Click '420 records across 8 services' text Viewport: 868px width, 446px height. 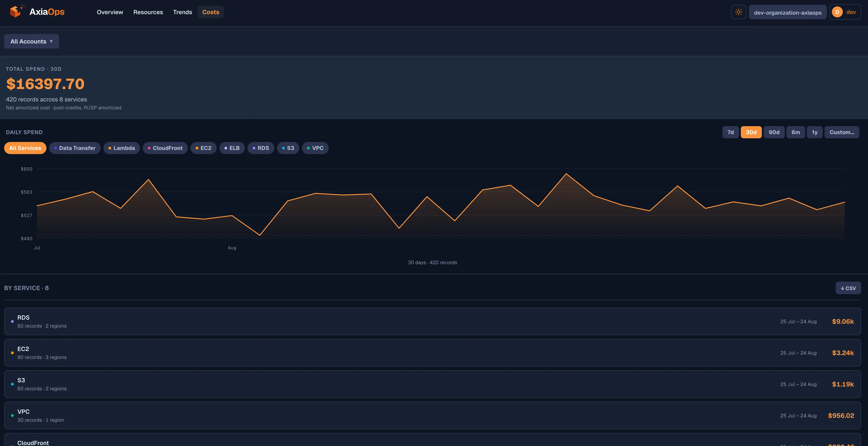coord(46,99)
